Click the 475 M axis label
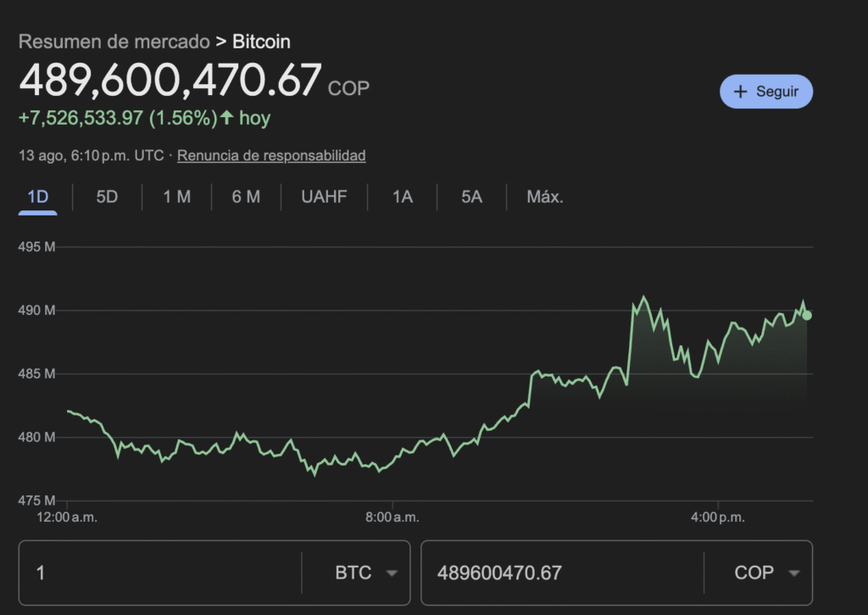868x615 pixels. (x=36, y=500)
